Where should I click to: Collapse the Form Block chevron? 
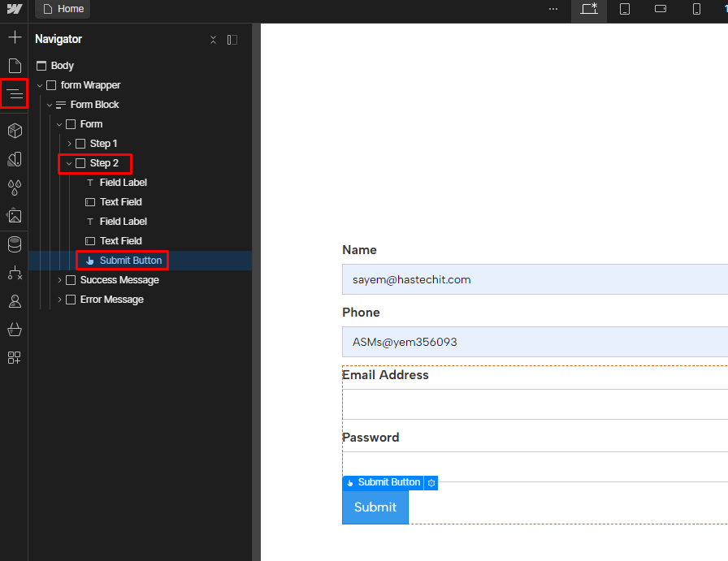click(x=50, y=105)
